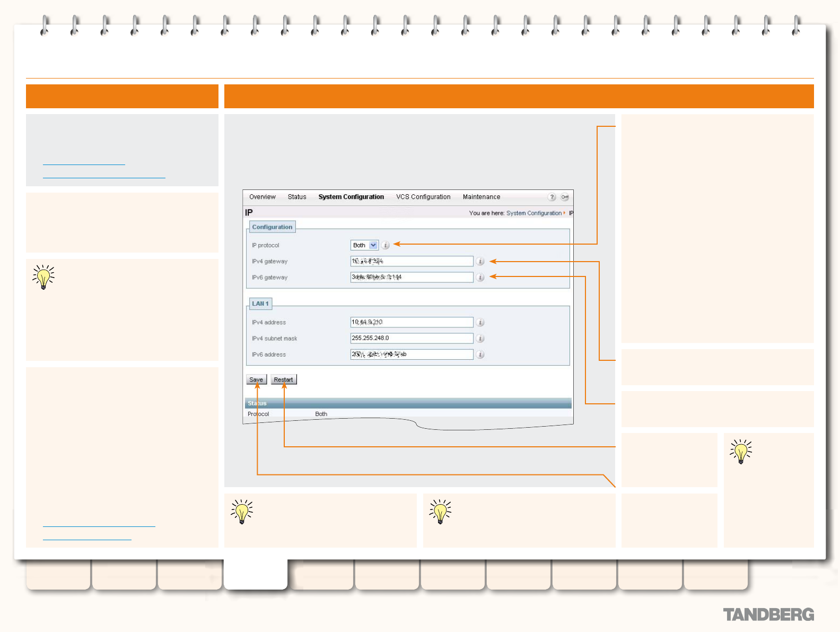Screen dimensions: 840x632
Task: Click the IPv6 gateway label
Action: (x=269, y=277)
